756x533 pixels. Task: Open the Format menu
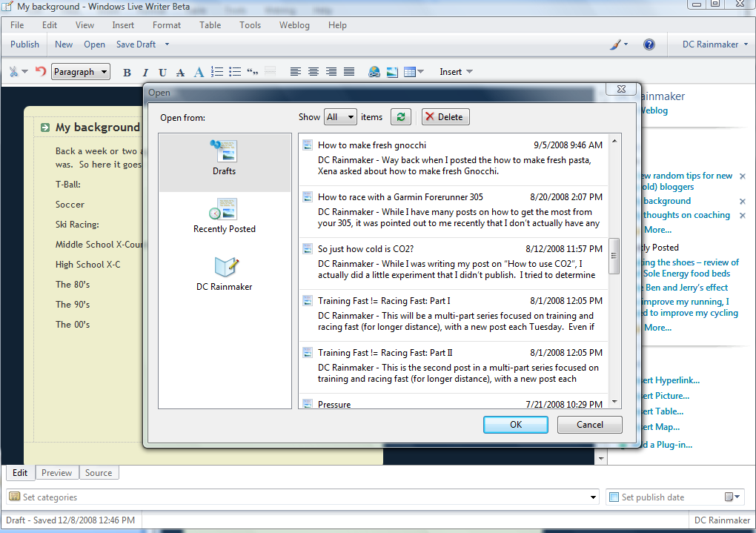[166, 25]
